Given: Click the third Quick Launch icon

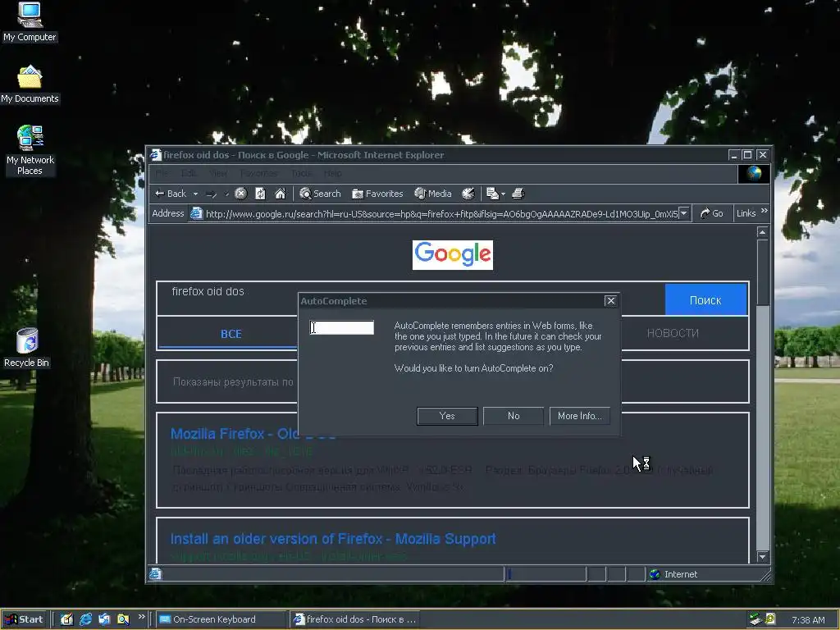Looking at the screenshot, I should tap(104, 619).
